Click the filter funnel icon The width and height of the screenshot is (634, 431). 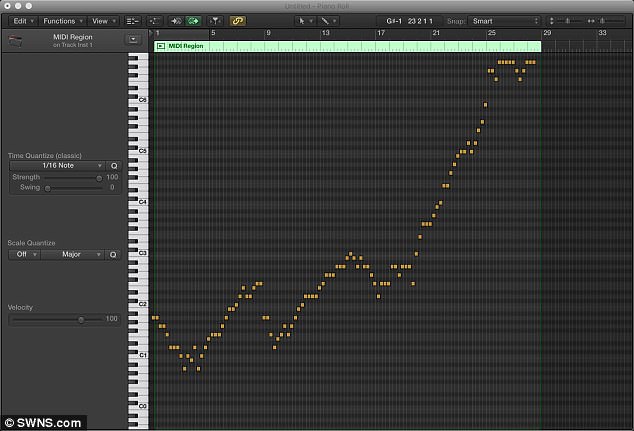tap(215, 20)
